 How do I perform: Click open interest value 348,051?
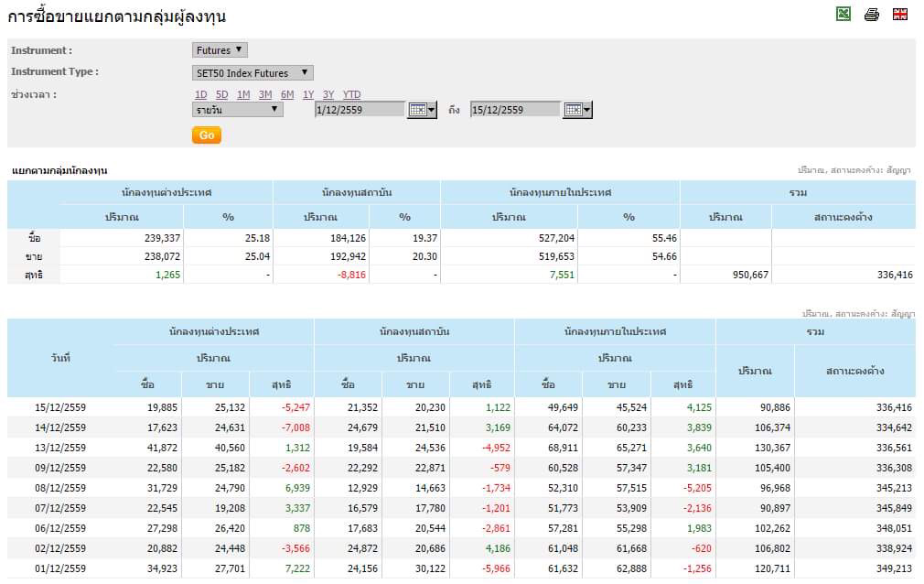pos(894,528)
